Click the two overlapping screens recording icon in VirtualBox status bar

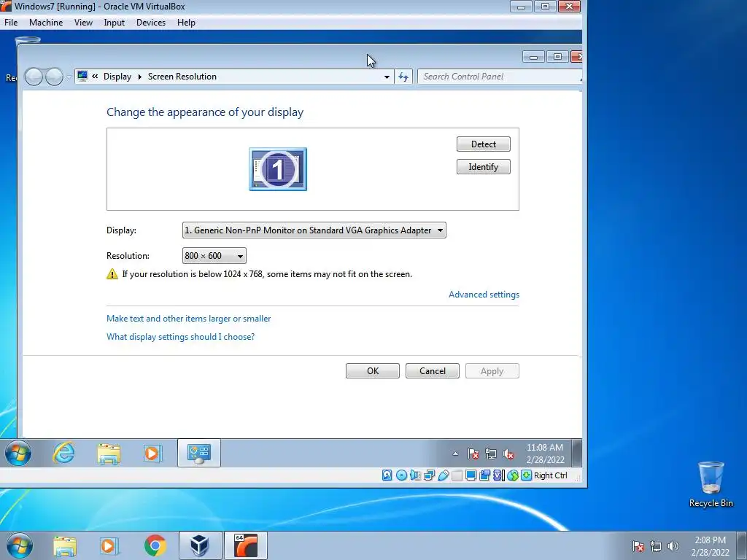pos(484,475)
